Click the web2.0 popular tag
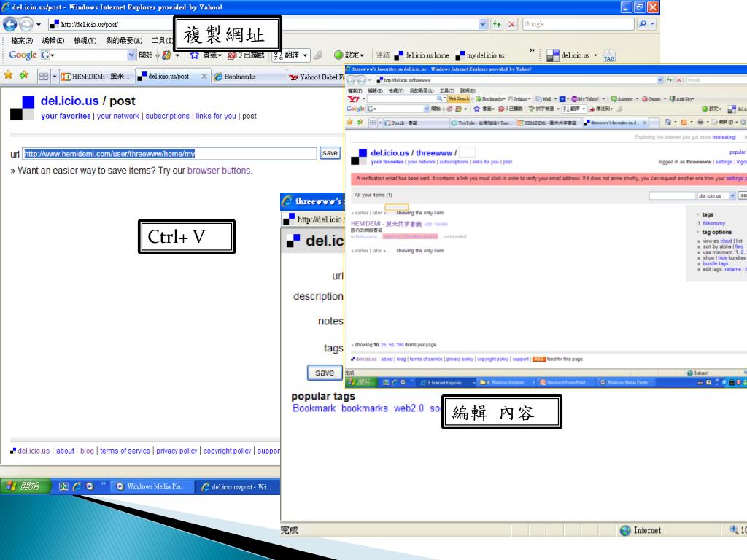Screen dimensions: 747x560 pos(409,408)
